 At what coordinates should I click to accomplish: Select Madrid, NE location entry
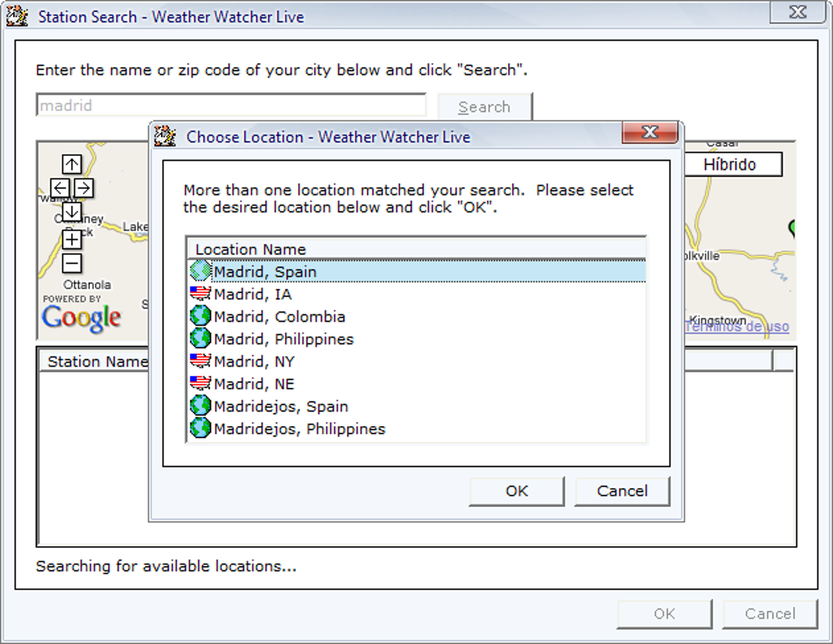[417, 384]
